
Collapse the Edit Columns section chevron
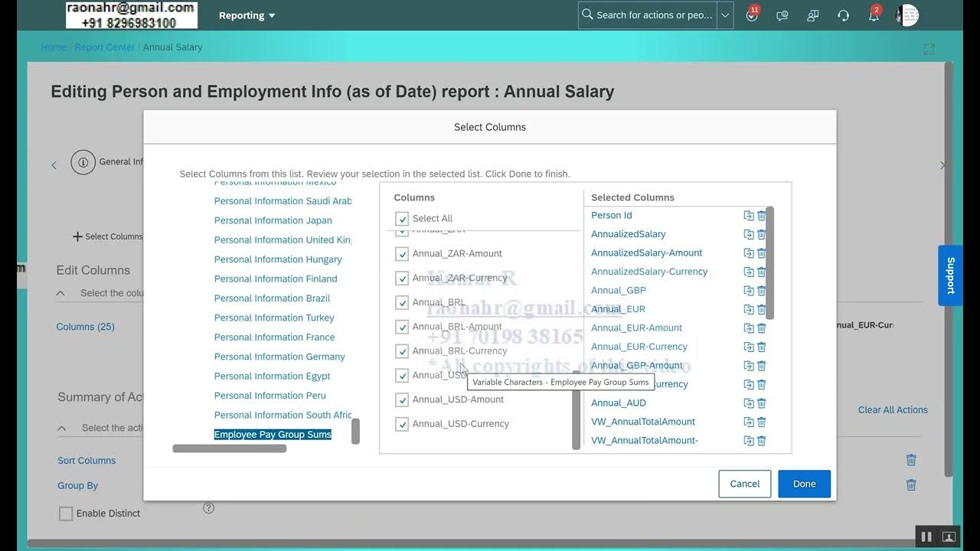[x=61, y=293]
